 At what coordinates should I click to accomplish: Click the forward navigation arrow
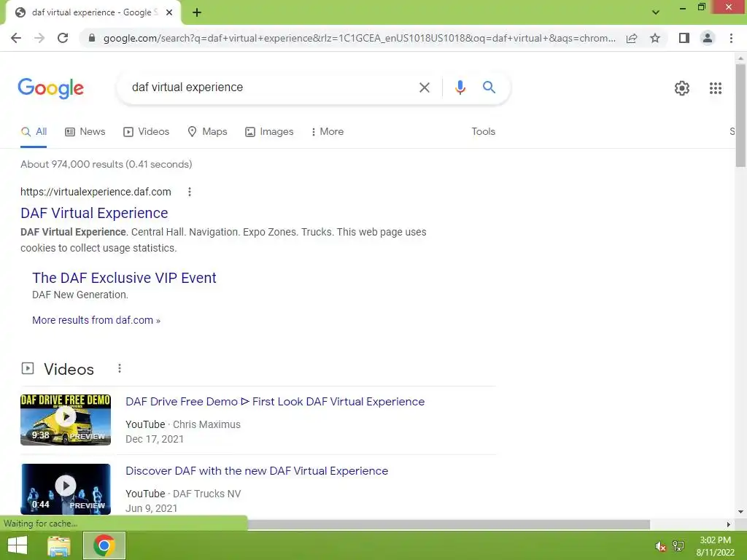[39, 38]
